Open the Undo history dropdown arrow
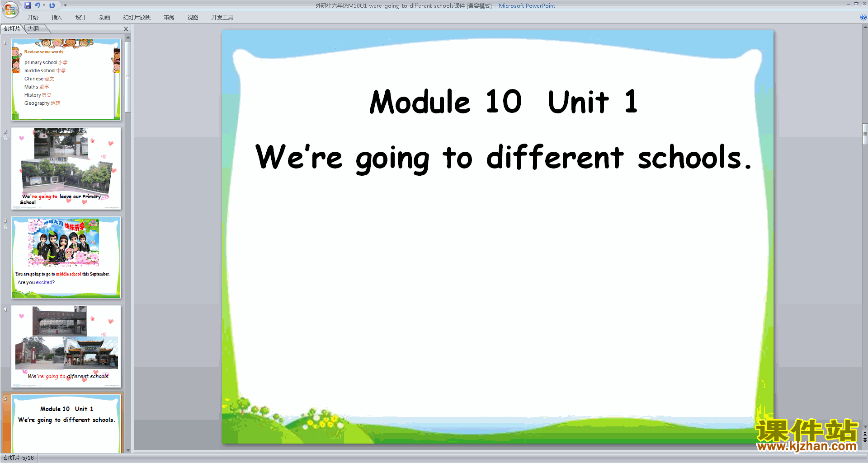 (44, 5)
